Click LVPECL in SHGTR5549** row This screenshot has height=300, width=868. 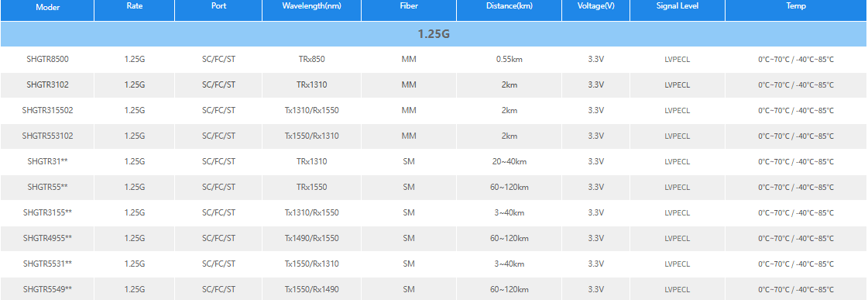tap(678, 289)
